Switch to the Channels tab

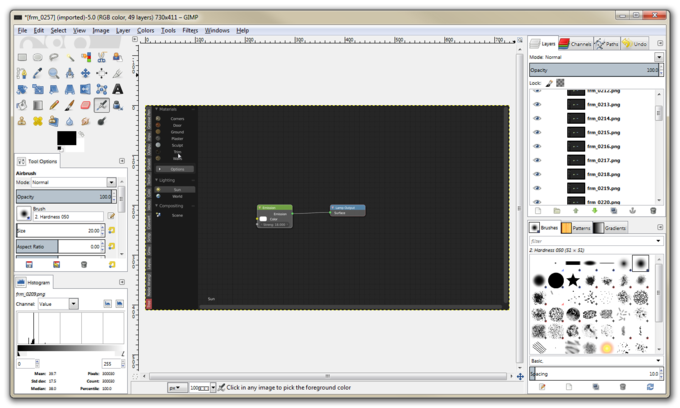coord(575,44)
